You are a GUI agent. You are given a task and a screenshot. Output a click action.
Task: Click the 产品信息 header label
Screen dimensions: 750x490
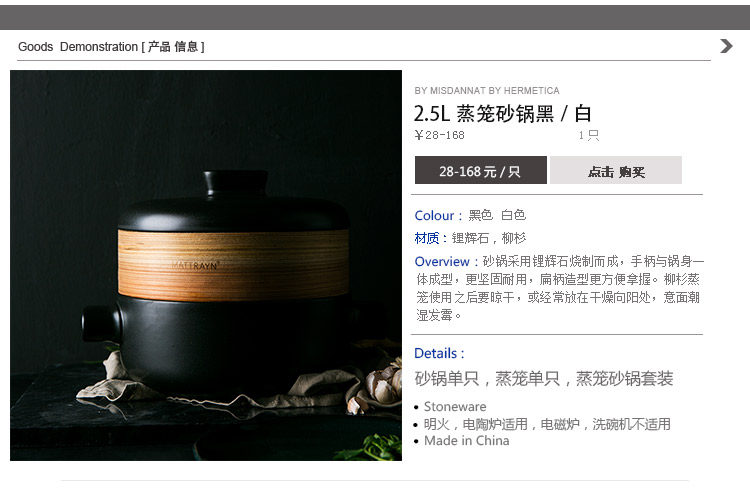[x=173, y=47]
